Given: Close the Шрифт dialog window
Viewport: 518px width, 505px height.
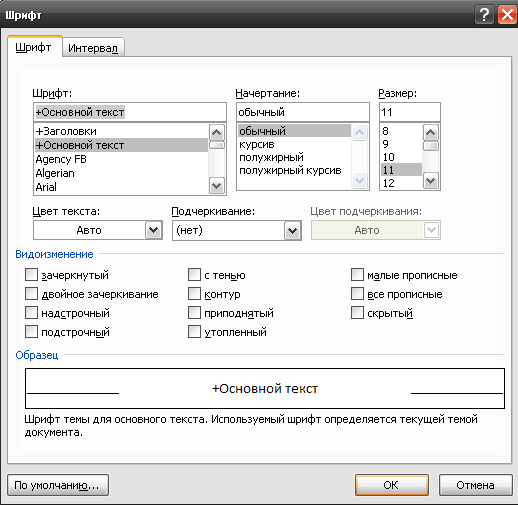Looking at the screenshot, I should (x=507, y=15).
